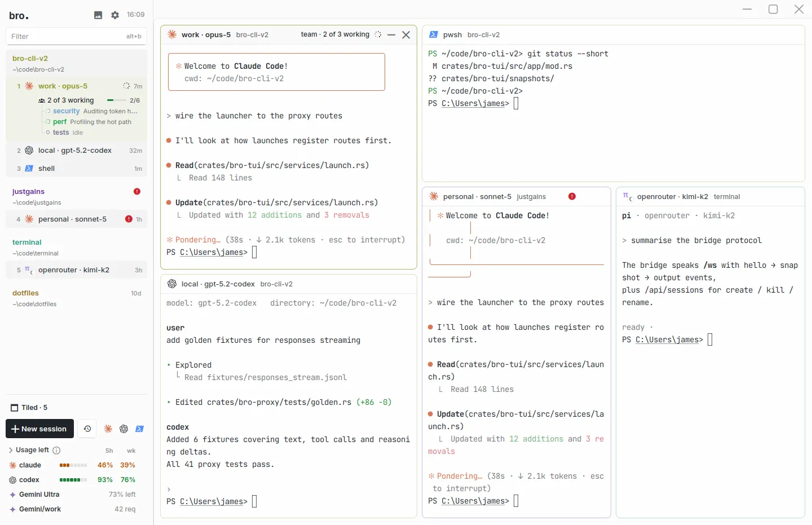Select the local · gpt-5.2-codex session in sidebar

[77, 151]
